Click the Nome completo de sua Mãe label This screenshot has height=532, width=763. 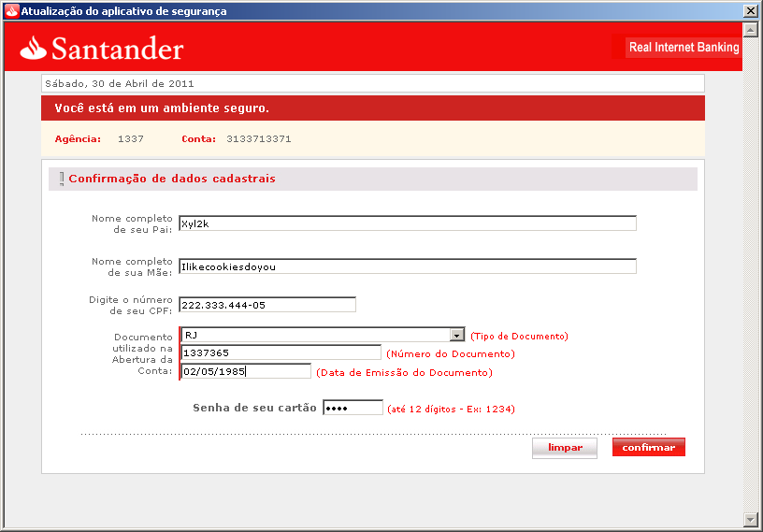132,266
